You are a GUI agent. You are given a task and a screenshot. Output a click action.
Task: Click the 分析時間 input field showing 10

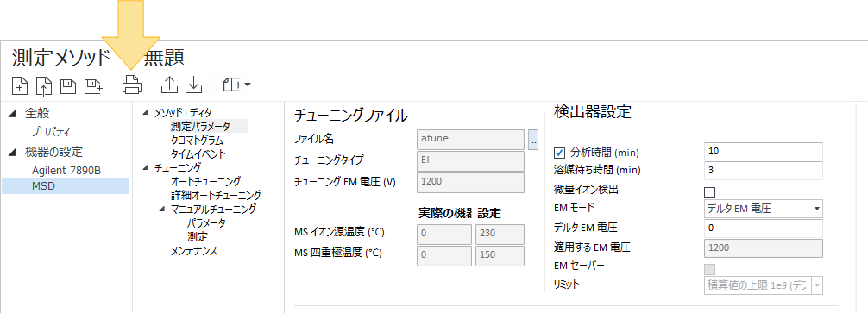pos(764,151)
